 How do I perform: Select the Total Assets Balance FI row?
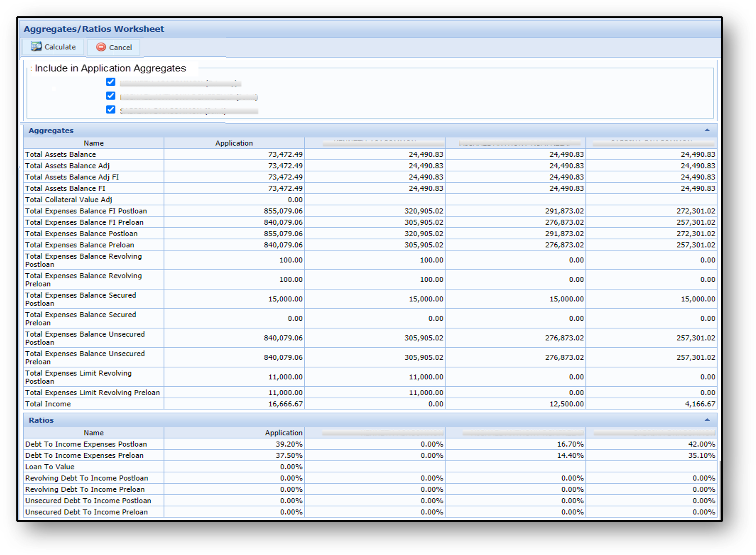click(370, 188)
